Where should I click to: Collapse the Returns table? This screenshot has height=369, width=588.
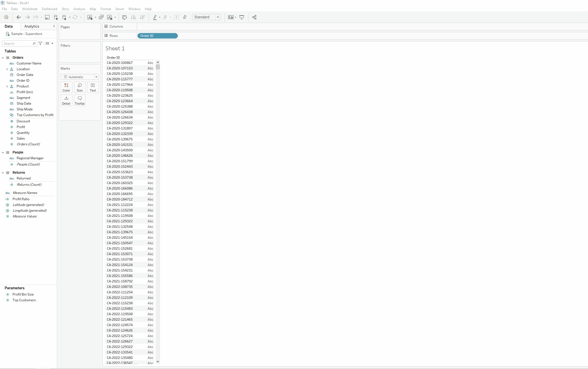pyautogui.click(x=3, y=173)
